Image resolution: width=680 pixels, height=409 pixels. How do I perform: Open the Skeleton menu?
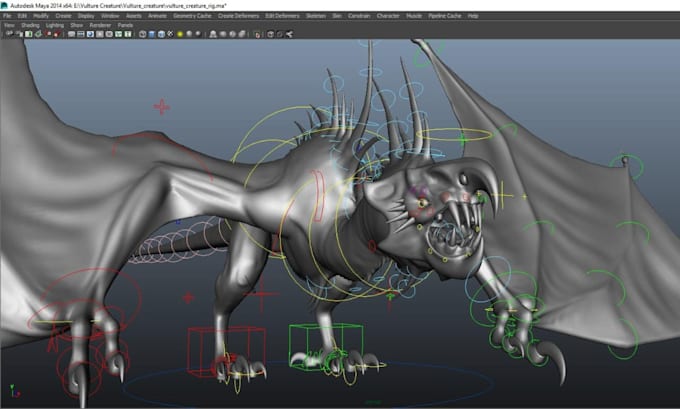(x=316, y=16)
